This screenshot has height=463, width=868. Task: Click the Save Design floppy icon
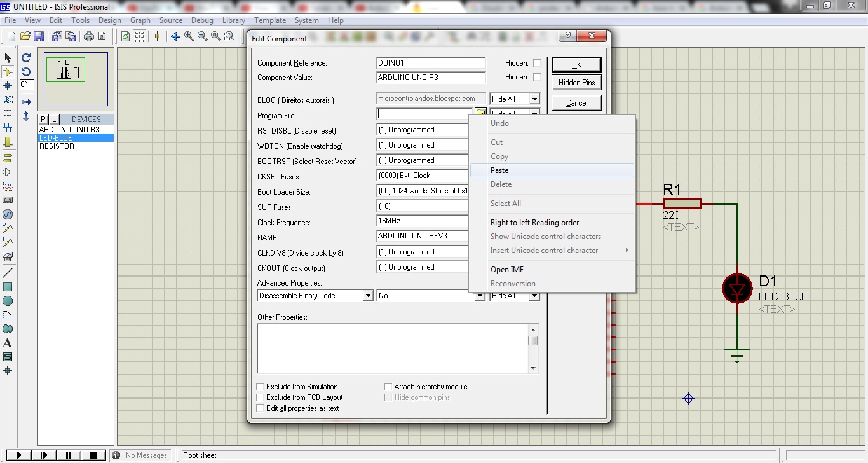39,36
